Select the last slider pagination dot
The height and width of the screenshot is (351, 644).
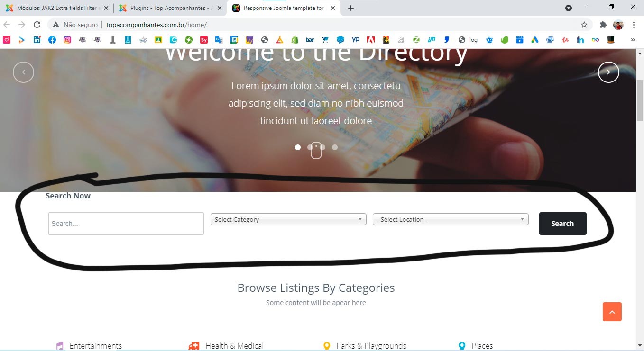(335, 147)
